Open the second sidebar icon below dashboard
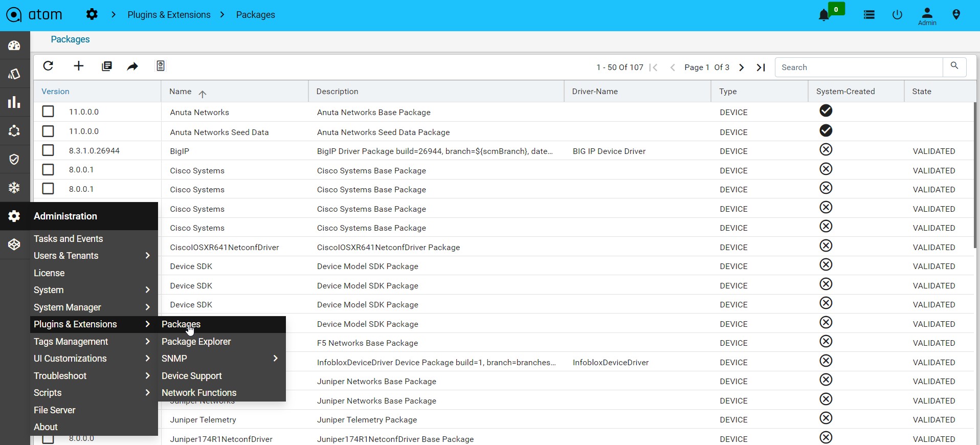This screenshot has height=445, width=980. (x=14, y=74)
